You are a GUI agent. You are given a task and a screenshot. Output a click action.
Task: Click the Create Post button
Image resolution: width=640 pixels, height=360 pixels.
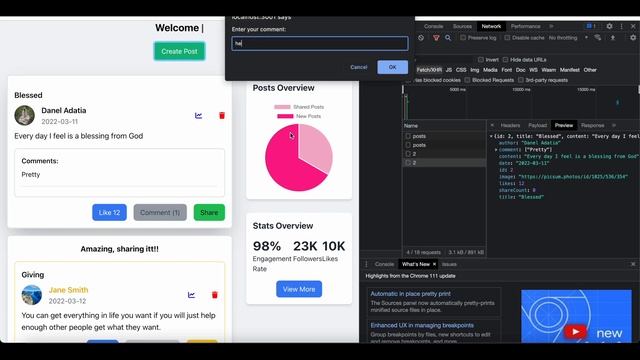pyautogui.click(x=179, y=51)
